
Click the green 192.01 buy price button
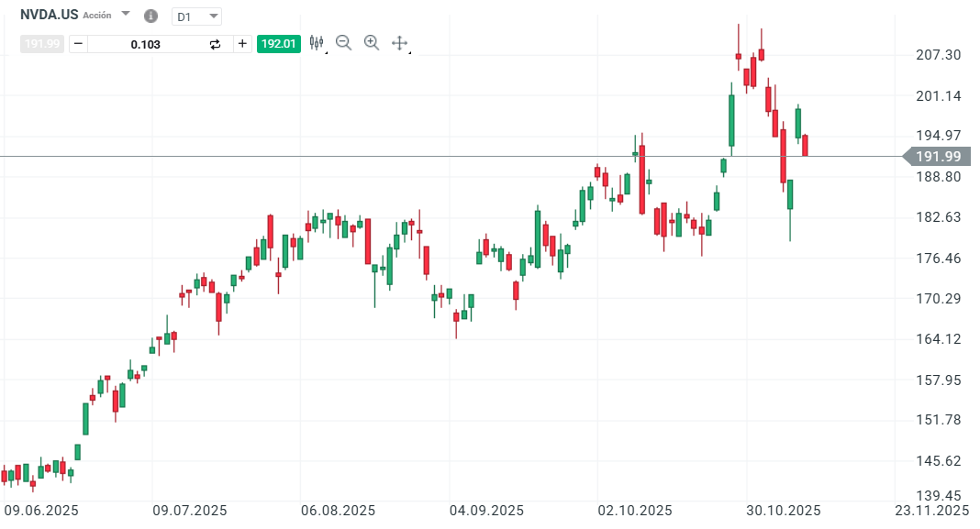click(x=279, y=43)
